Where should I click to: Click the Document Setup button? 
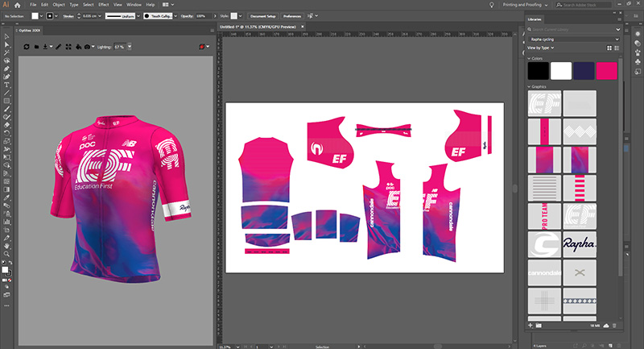(x=263, y=15)
